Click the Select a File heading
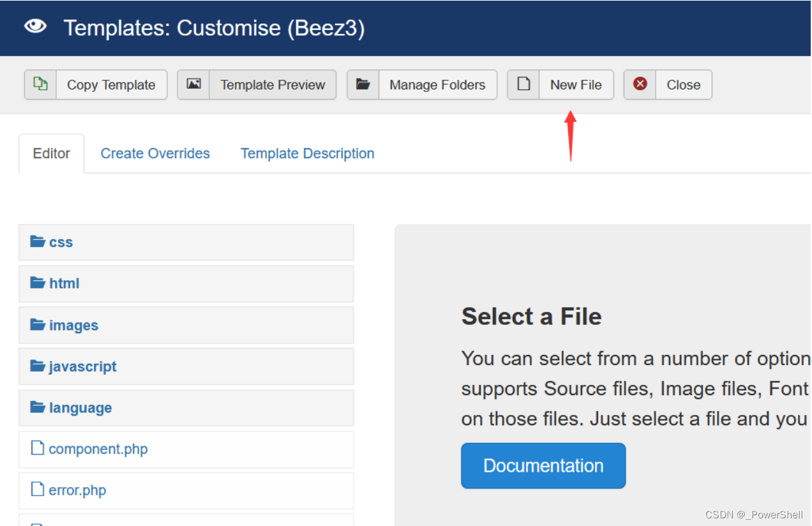812x526 pixels. tap(531, 317)
